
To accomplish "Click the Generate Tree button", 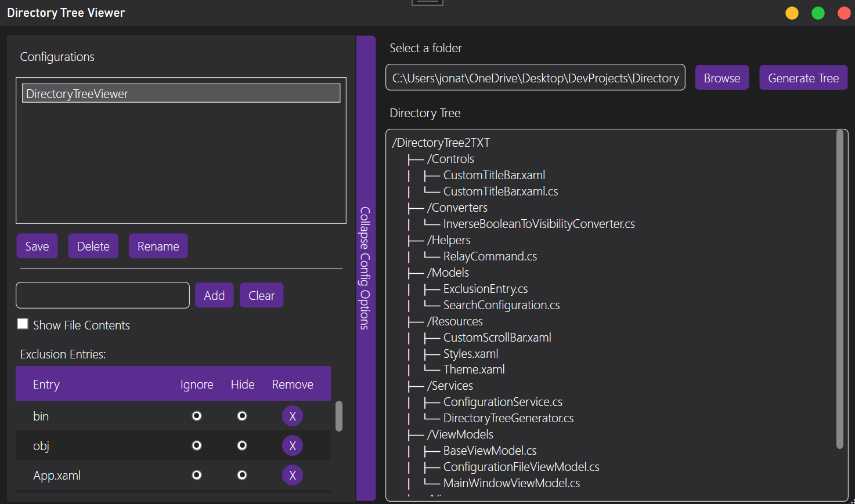I will 803,78.
